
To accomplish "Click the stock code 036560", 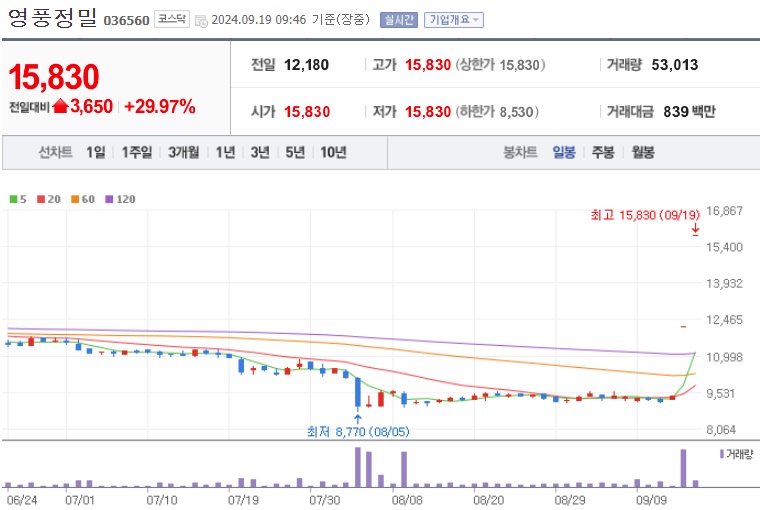I will coord(127,20).
